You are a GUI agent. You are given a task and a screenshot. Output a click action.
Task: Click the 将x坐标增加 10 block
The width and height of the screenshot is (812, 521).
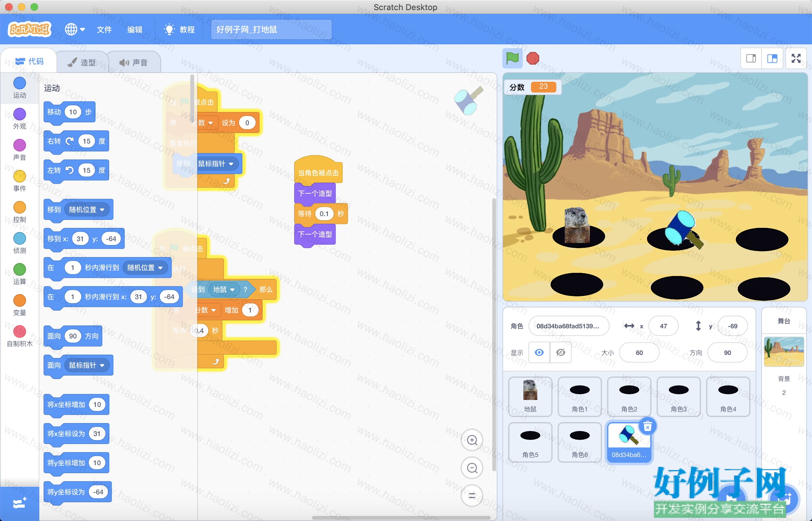(76, 405)
